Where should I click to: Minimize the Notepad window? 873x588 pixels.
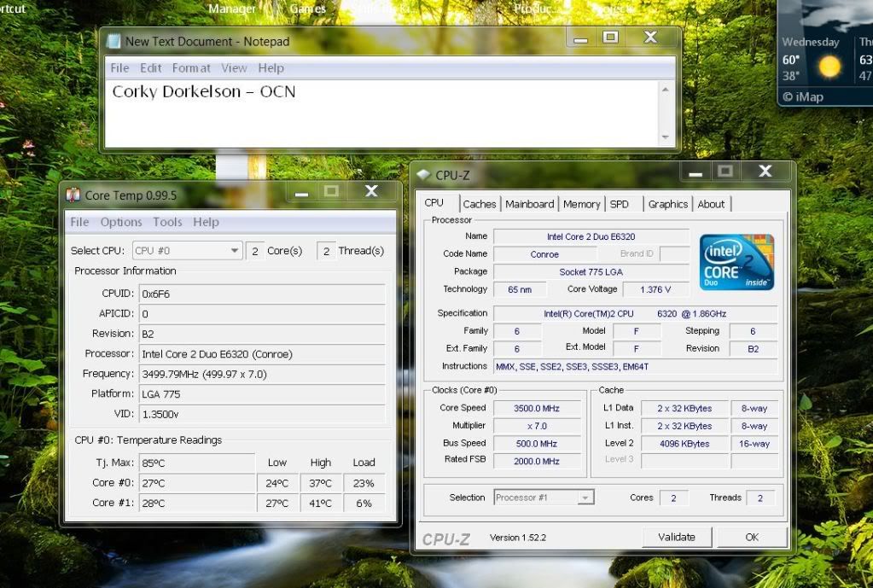[x=580, y=39]
